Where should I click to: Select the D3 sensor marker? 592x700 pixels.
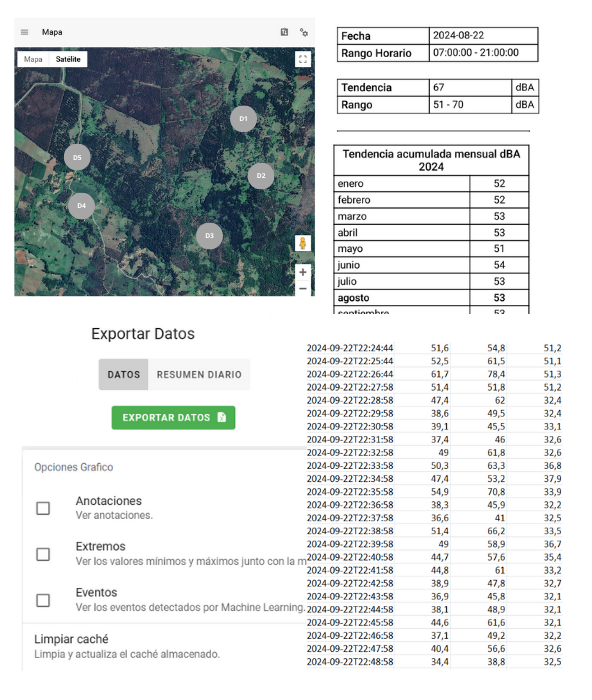pos(209,236)
